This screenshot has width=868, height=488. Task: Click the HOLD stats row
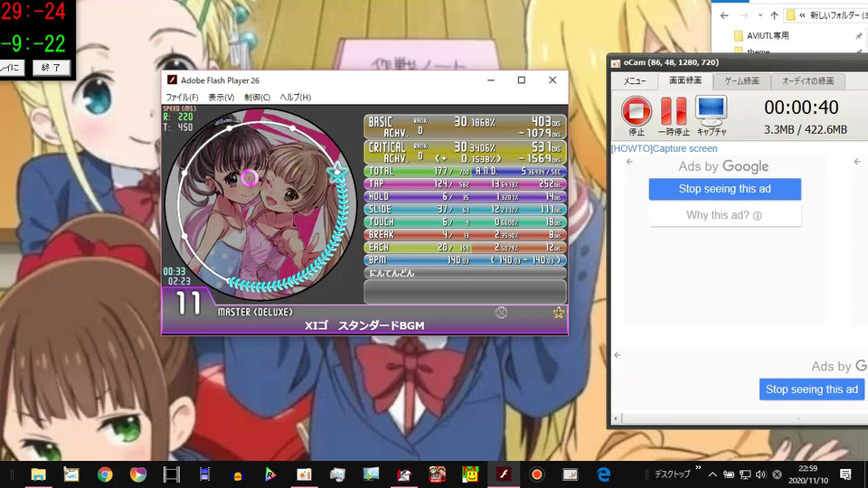[x=465, y=196]
